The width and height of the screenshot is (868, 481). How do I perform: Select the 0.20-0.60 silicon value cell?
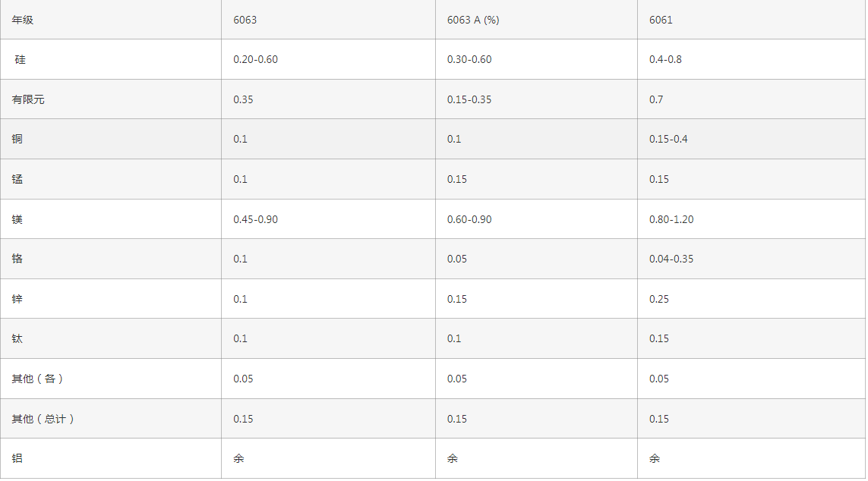coord(256,59)
